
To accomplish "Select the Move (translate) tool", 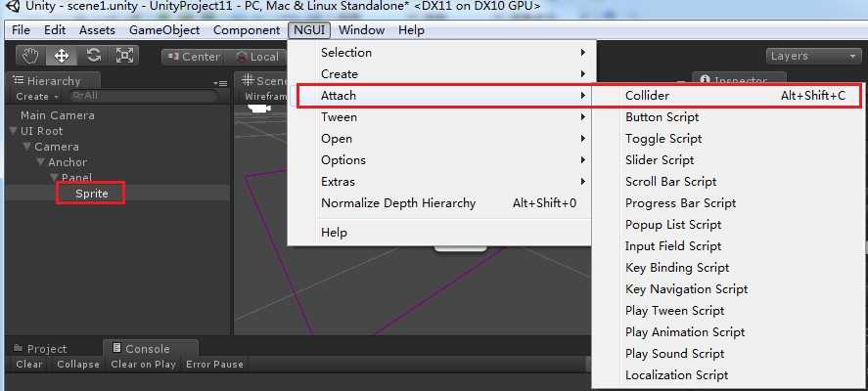I will click(x=61, y=56).
